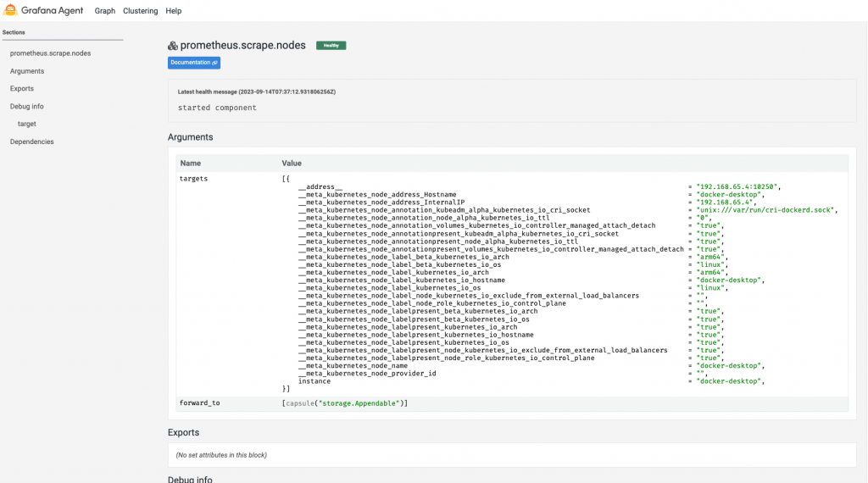The image size is (868, 483).
Task: Click the Grafana Agent title text
Action: tap(52, 10)
